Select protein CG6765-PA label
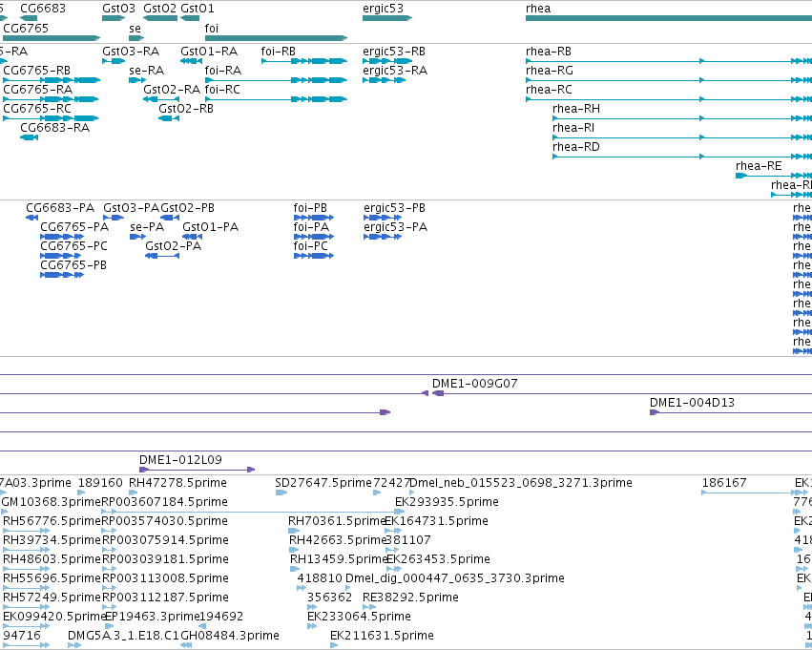The width and height of the screenshot is (812, 650). pyautogui.click(x=74, y=227)
